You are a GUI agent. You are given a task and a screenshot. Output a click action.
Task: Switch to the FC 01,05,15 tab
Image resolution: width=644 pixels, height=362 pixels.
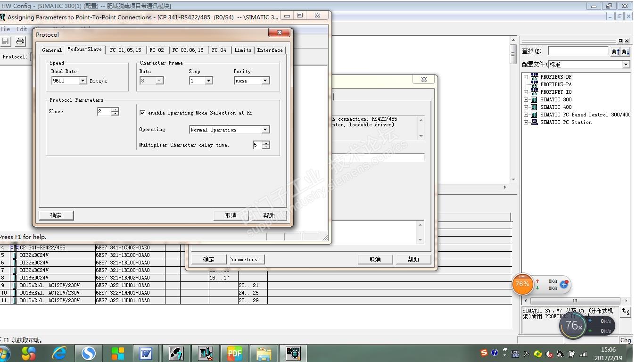pos(126,50)
